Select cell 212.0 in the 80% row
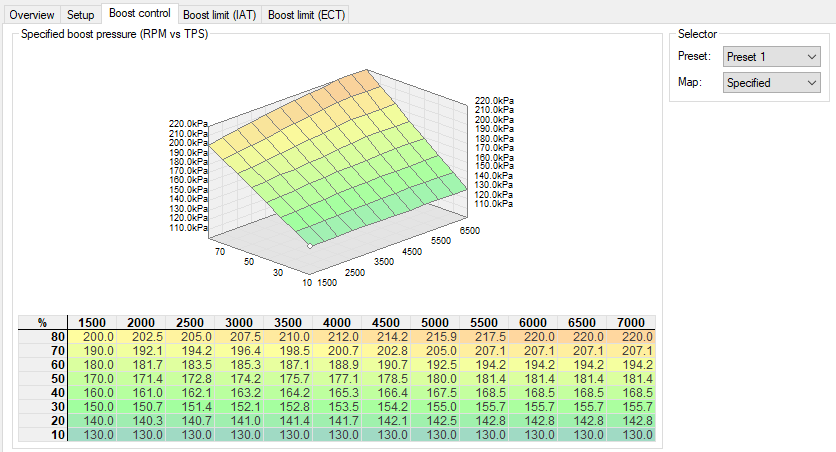This screenshot has height=452, width=836. click(337, 337)
